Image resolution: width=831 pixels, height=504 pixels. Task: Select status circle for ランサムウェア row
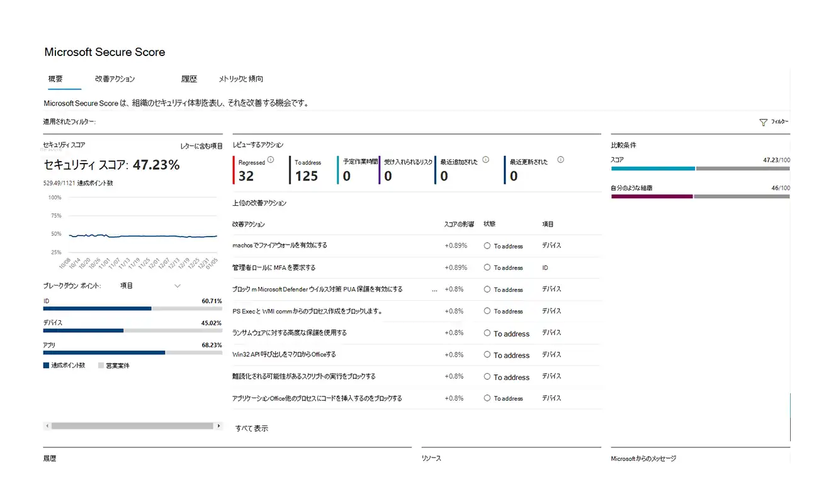point(487,333)
